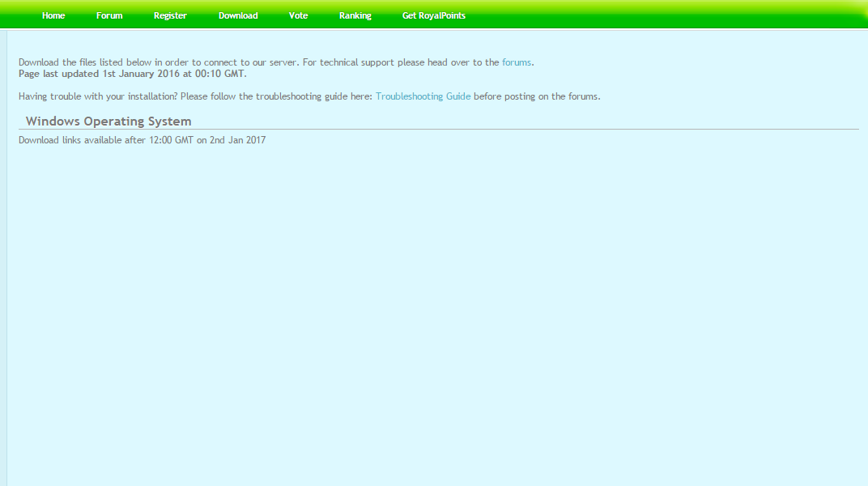Follow the 'forums' hyperlink for technical support
This screenshot has width=868, height=486.
[x=517, y=62]
